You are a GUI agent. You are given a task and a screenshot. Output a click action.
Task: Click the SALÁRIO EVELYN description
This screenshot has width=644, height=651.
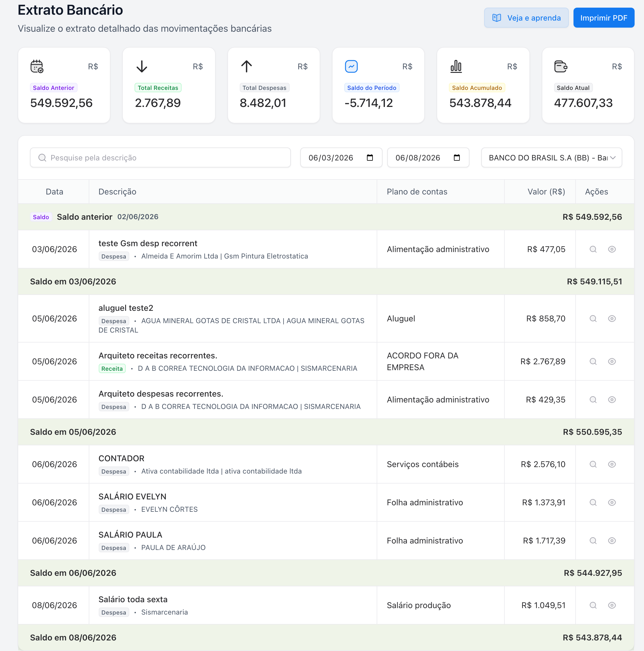[132, 496]
